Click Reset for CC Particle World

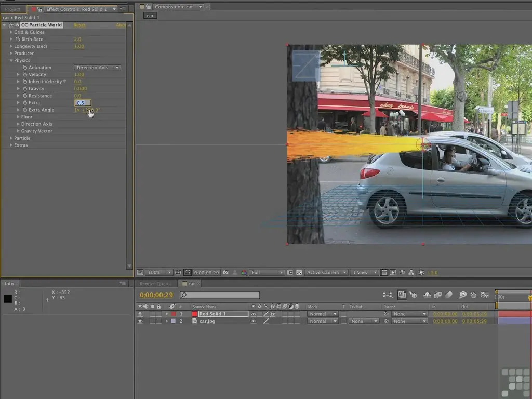point(79,25)
